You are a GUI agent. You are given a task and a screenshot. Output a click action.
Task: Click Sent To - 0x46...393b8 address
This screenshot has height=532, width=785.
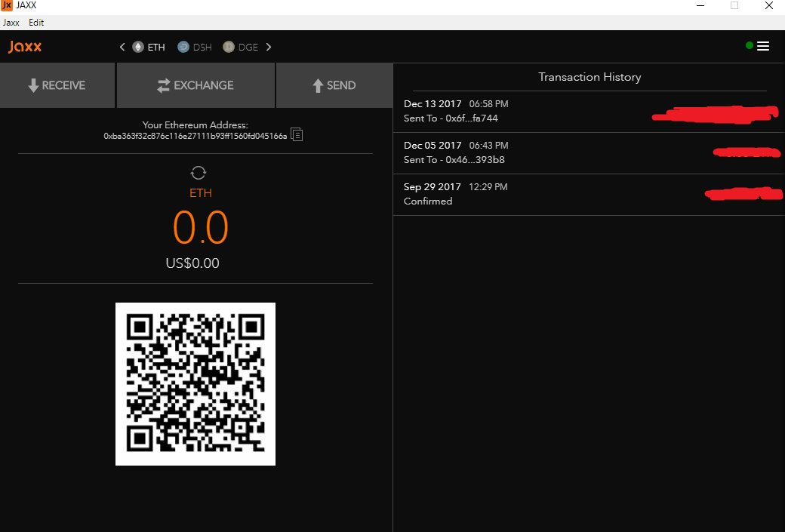(454, 160)
